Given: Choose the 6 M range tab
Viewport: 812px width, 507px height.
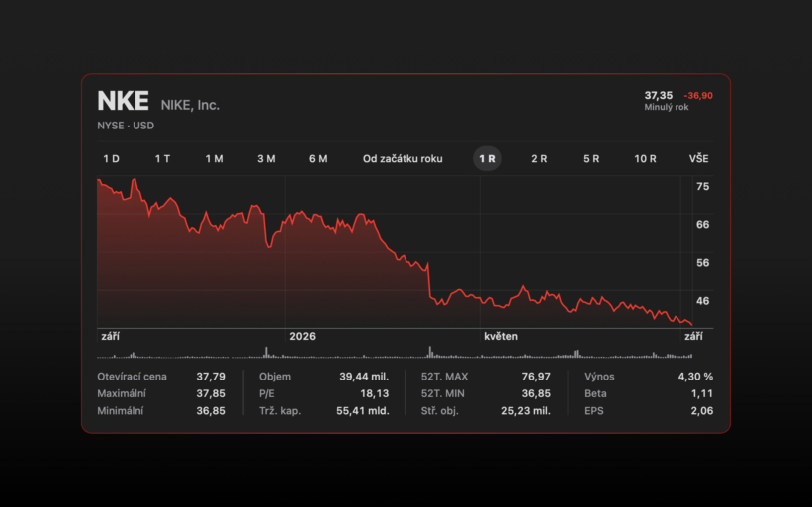Looking at the screenshot, I should [318, 159].
